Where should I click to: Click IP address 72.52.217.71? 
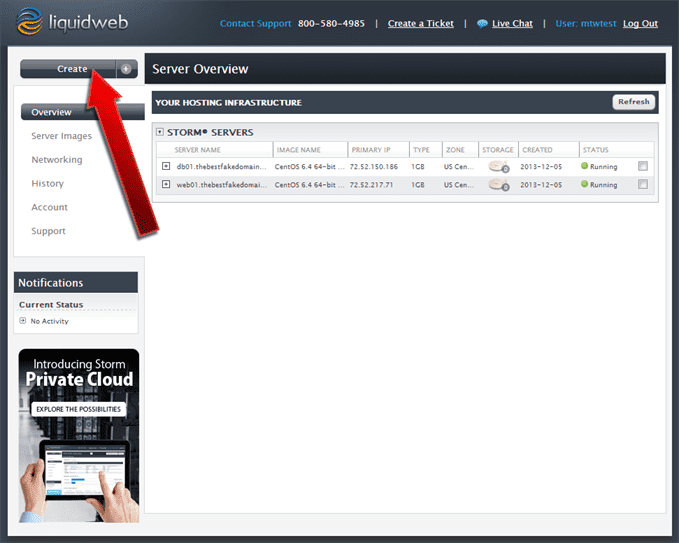tap(372, 185)
